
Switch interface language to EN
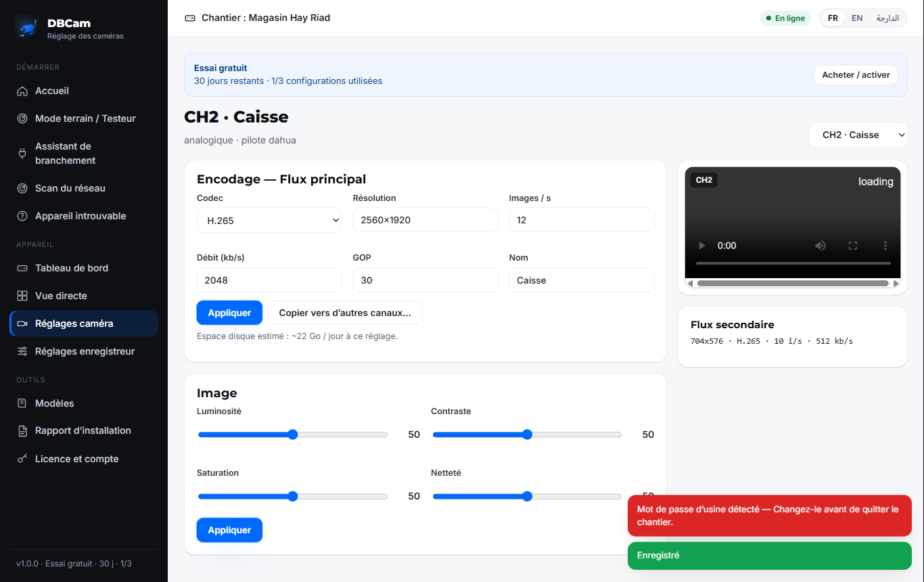tap(857, 18)
